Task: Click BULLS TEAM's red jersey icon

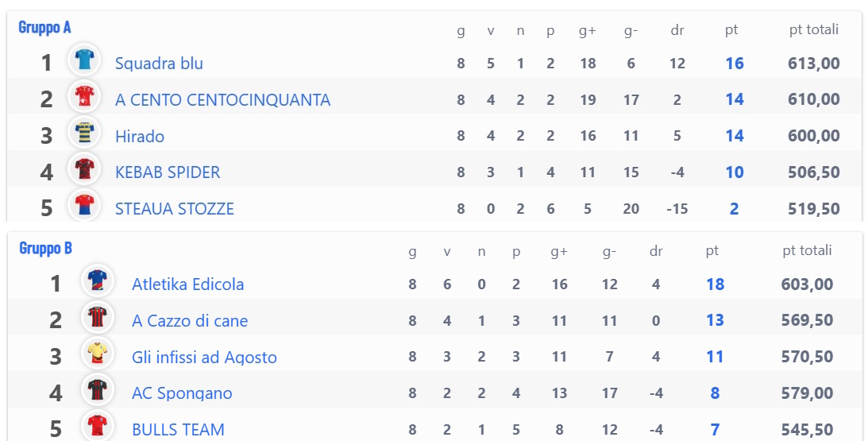Action: tap(98, 425)
